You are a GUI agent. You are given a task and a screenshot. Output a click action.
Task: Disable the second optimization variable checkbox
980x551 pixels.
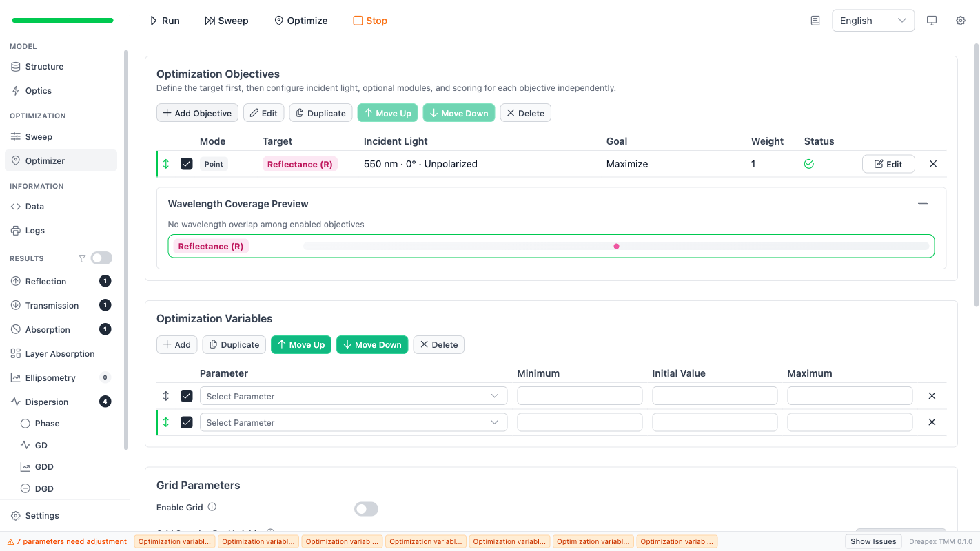(x=186, y=422)
